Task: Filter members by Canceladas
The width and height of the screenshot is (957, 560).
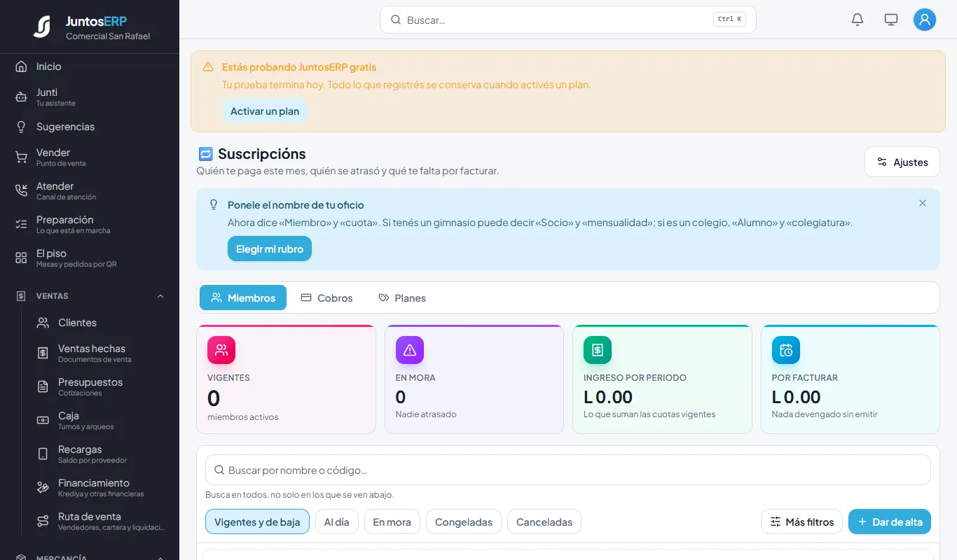Action: (544, 521)
